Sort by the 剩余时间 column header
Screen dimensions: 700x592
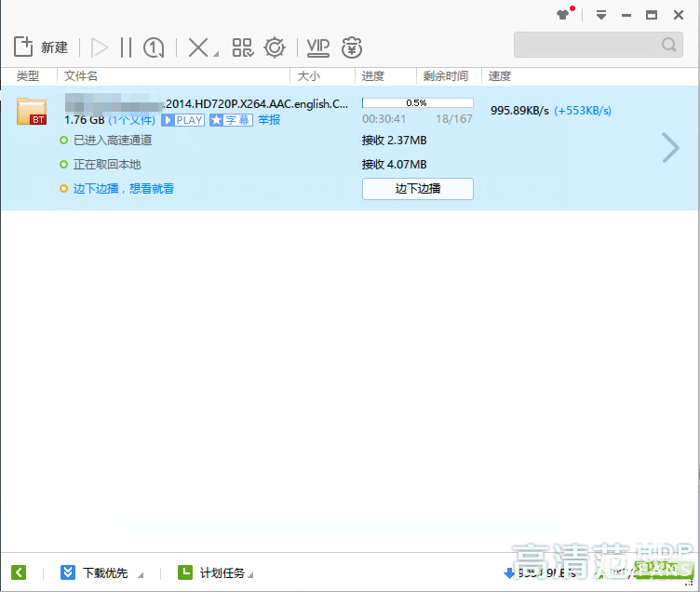[x=446, y=76]
